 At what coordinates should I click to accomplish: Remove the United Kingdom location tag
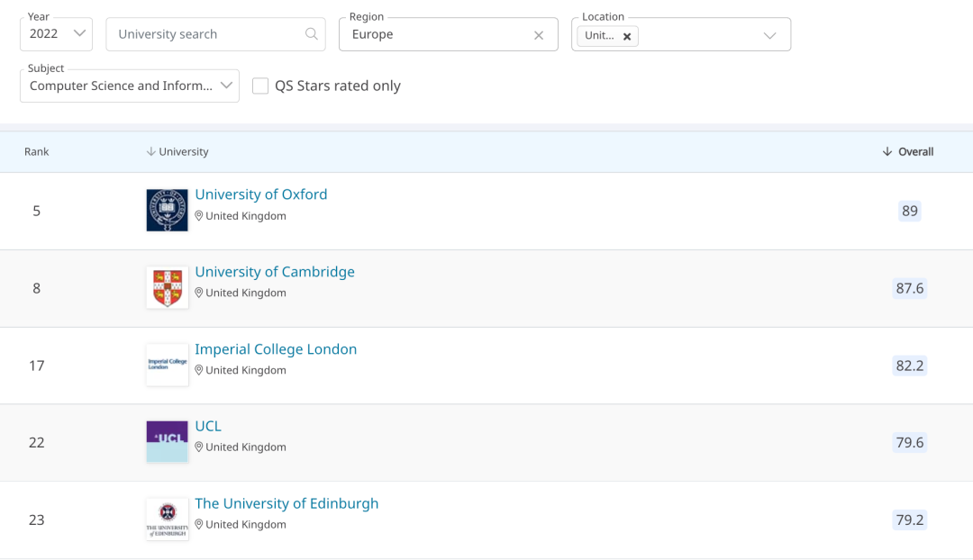pyautogui.click(x=627, y=36)
